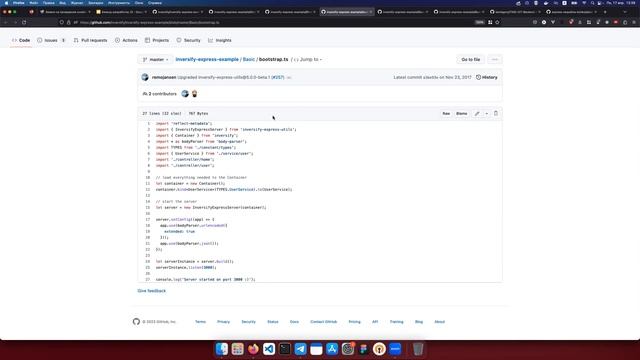The height and width of the screenshot is (360, 640).
Task: Open the three-dots more options menu
Action: point(495,60)
